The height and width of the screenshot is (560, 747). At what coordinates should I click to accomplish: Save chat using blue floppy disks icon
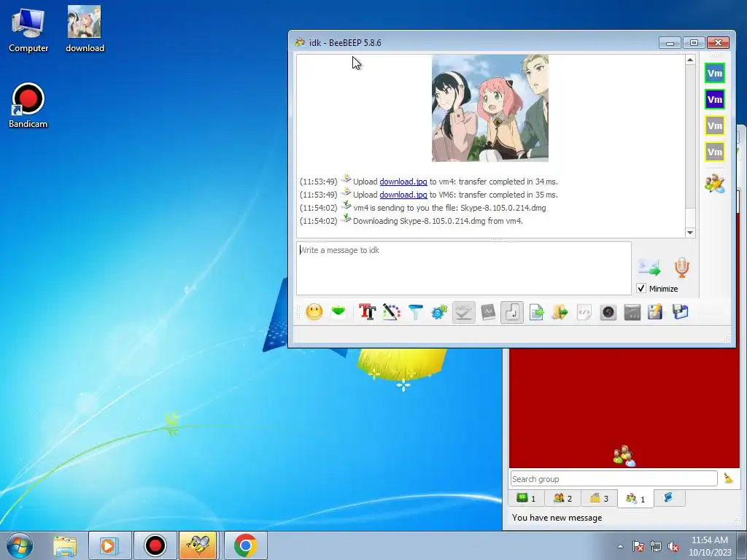[681, 312]
